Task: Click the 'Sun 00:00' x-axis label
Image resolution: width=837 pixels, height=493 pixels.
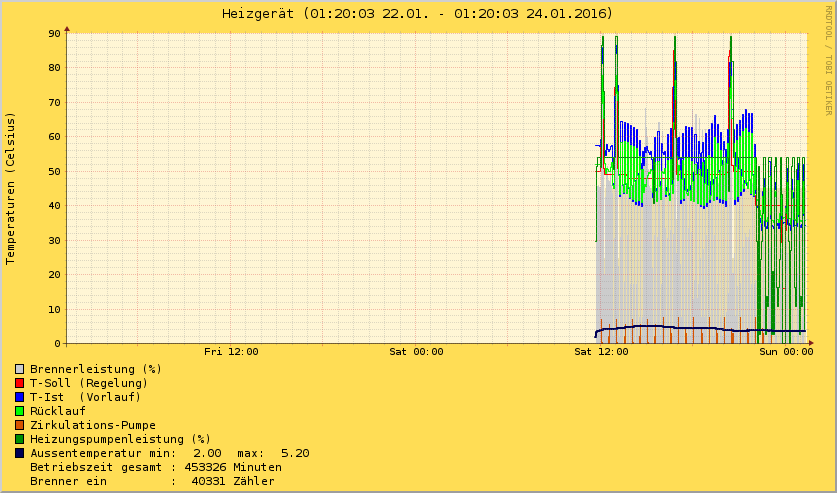Action: pyautogui.click(x=786, y=352)
